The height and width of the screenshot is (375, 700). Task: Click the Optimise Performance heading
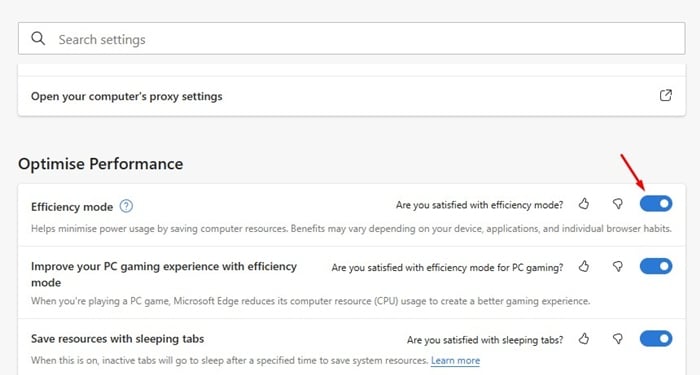[100, 164]
